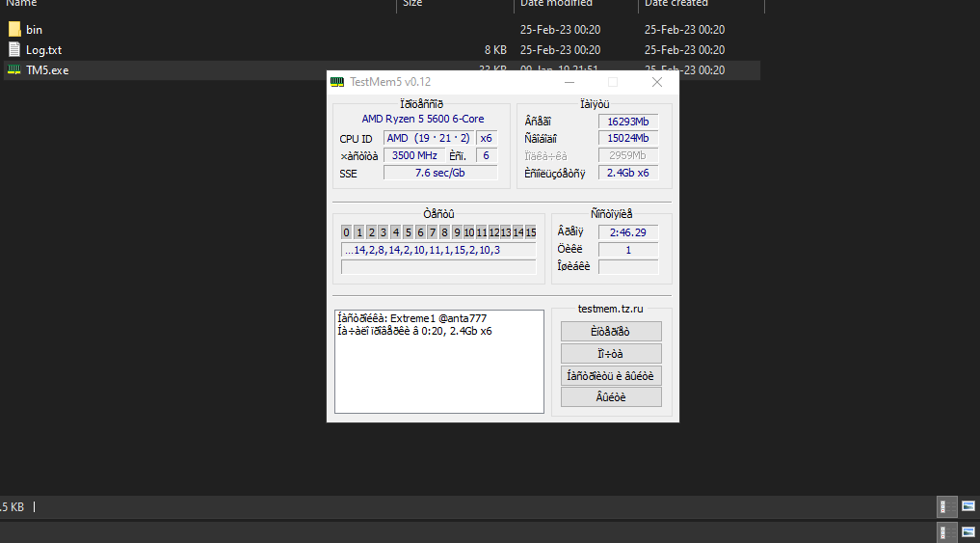Minimize the TestMem5 window
The image size is (980, 543).
[569, 82]
